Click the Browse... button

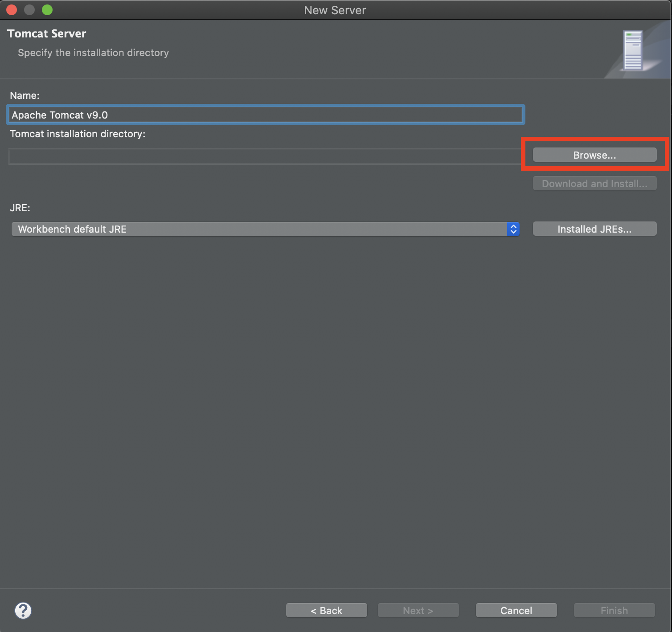594,155
